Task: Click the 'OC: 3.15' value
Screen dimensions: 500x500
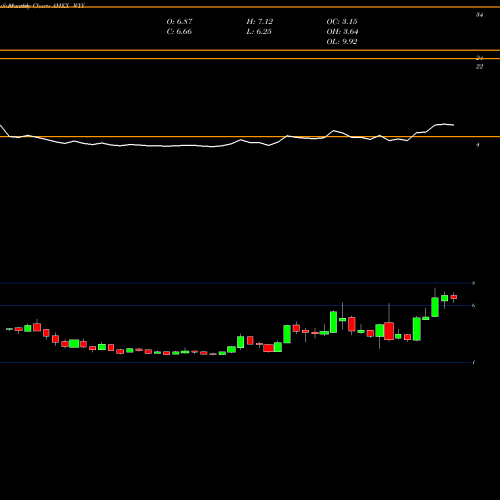Action: point(342,22)
